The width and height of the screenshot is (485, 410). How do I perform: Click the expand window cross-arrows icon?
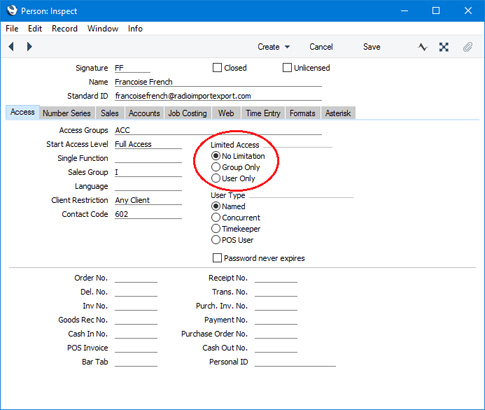(x=444, y=47)
